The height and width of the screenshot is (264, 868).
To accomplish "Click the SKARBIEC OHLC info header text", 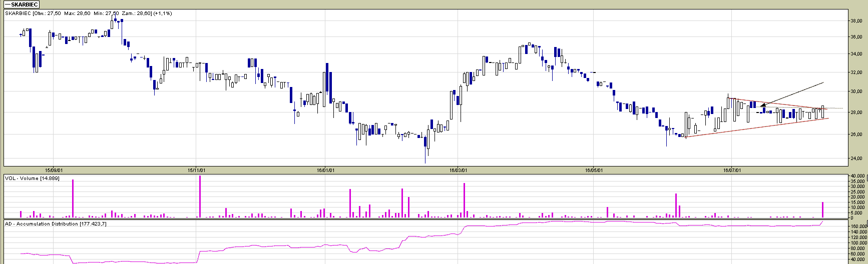I will (x=89, y=13).
